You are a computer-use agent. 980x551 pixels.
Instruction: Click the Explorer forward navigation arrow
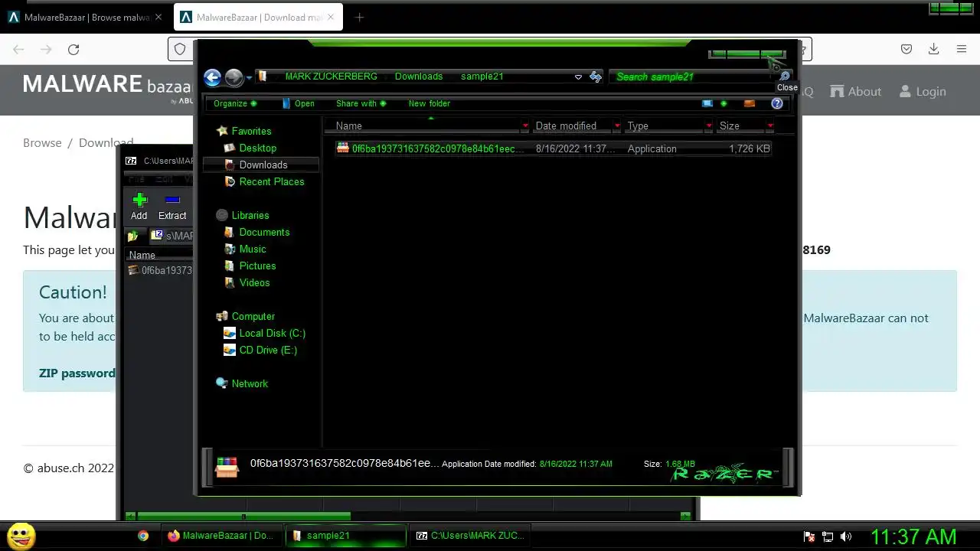(x=234, y=77)
